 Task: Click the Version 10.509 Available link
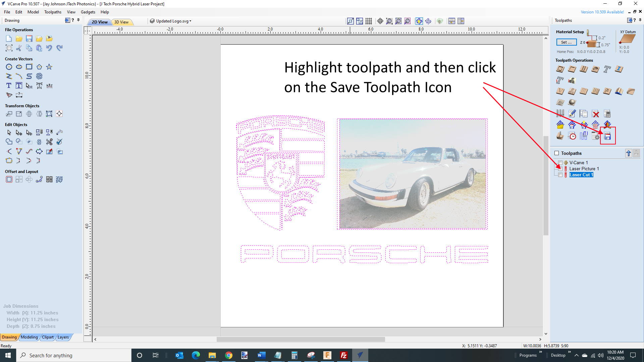tap(602, 12)
